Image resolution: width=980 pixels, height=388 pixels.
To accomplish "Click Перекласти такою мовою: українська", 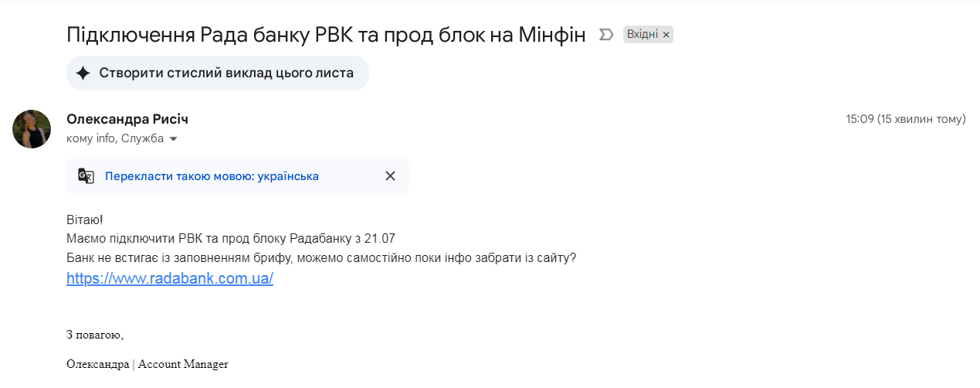I will (212, 176).
